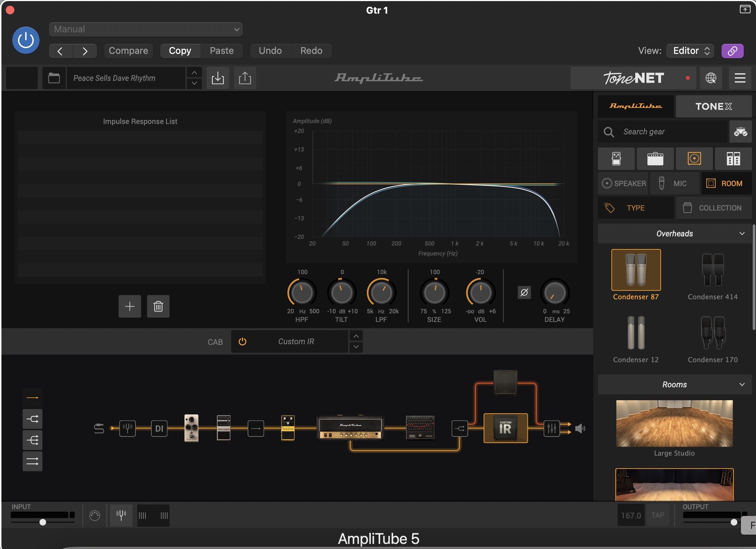Click the globe web icon
The height and width of the screenshot is (549, 756).
pyautogui.click(x=711, y=78)
